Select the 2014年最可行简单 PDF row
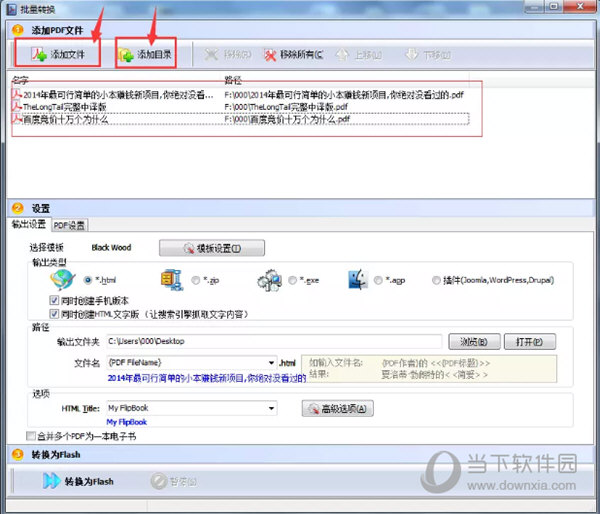The height and width of the screenshot is (514, 600). click(x=240, y=95)
